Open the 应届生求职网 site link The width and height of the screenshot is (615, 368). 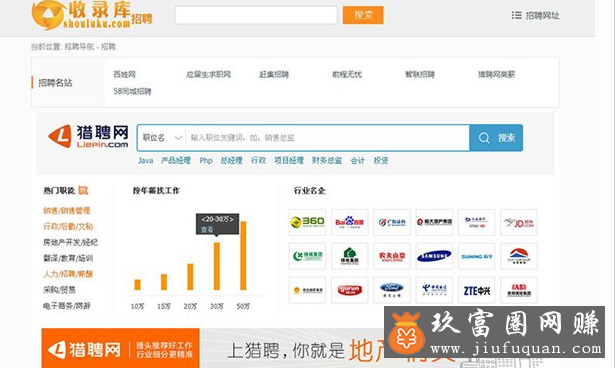[x=208, y=74]
